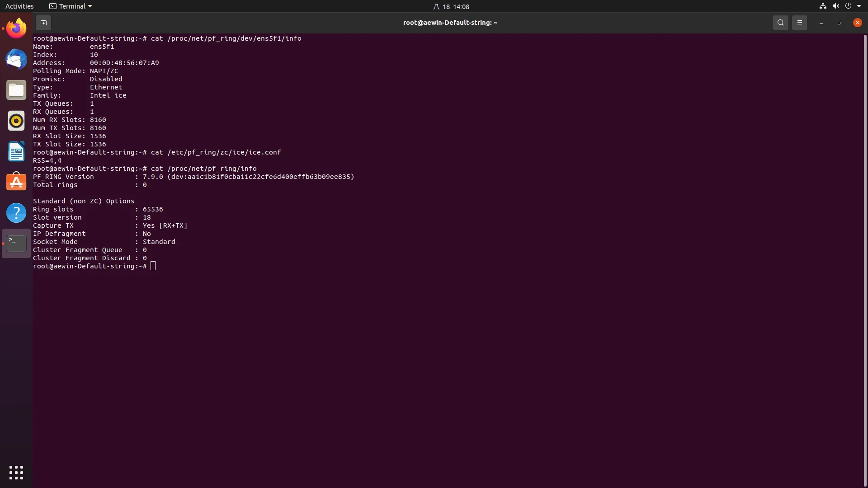This screenshot has width=868, height=488.
Task: Select the running Terminal in the dock
Action: (x=16, y=243)
